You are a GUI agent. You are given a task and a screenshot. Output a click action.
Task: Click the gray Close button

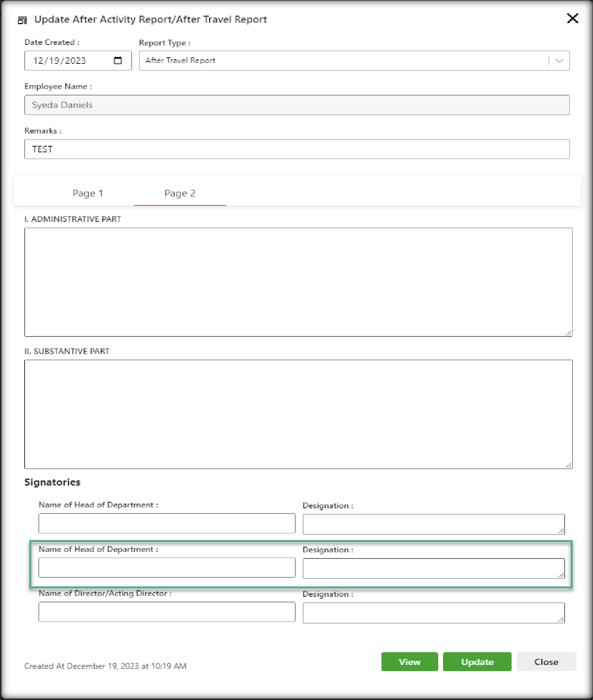tap(546, 662)
